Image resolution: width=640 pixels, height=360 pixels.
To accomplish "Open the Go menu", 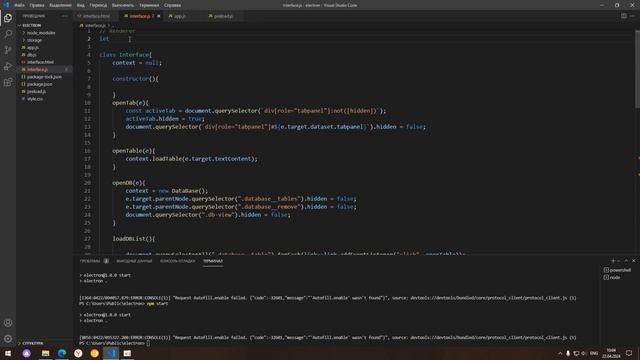I will coord(98,5).
